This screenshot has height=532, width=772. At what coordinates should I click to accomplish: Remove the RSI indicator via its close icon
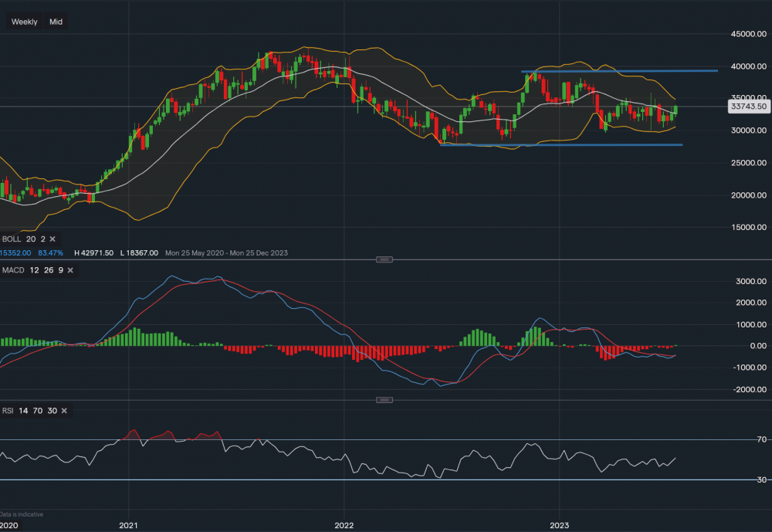(63, 411)
